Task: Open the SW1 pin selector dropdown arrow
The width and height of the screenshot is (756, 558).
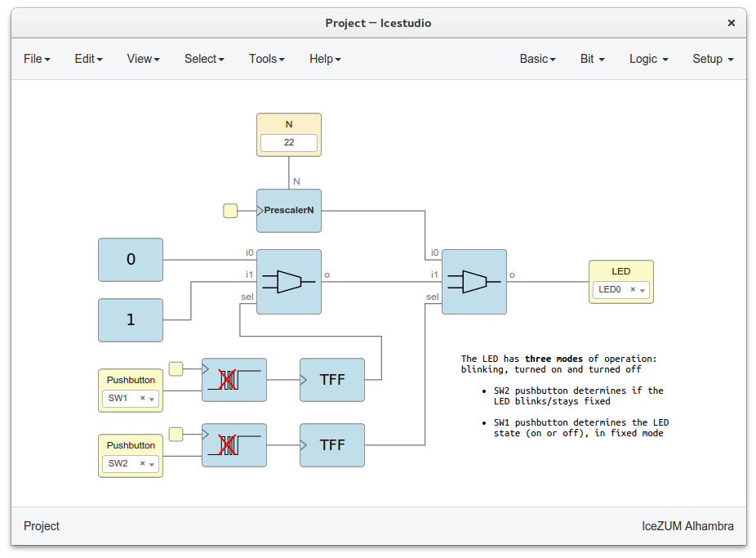Action: [151, 399]
